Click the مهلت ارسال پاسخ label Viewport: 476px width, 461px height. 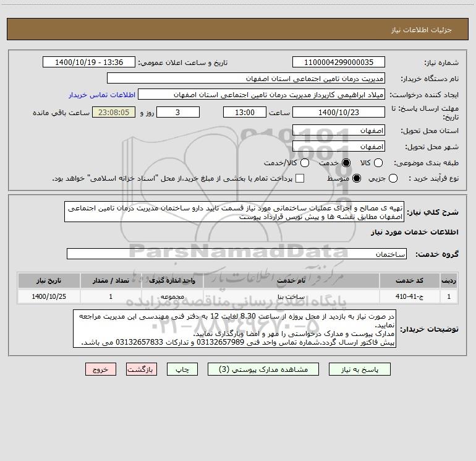pyautogui.click(x=425, y=113)
